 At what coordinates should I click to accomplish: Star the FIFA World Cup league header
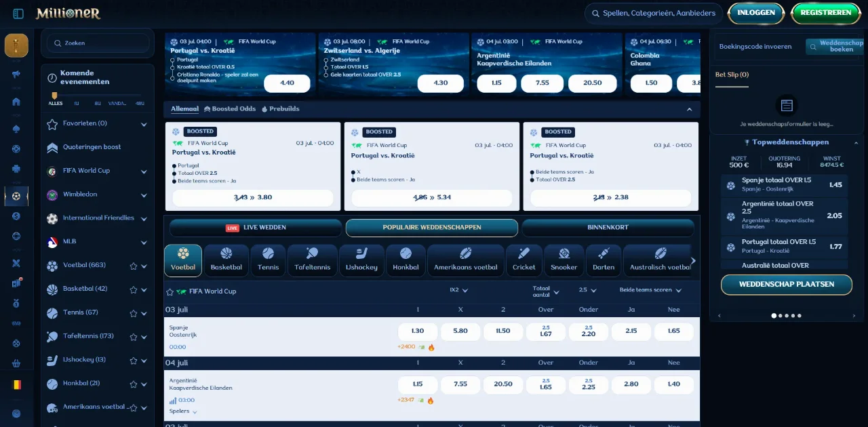(170, 292)
